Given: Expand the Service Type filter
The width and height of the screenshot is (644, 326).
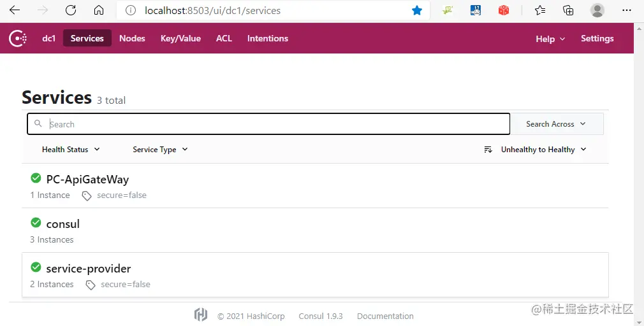Looking at the screenshot, I should tap(160, 150).
